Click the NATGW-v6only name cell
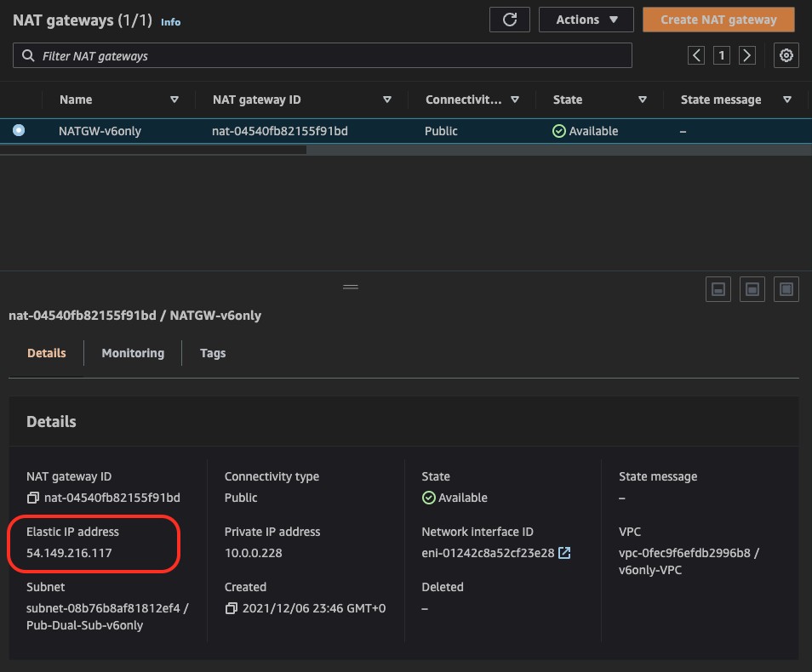The width and height of the screenshot is (812, 672). pos(100,131)
